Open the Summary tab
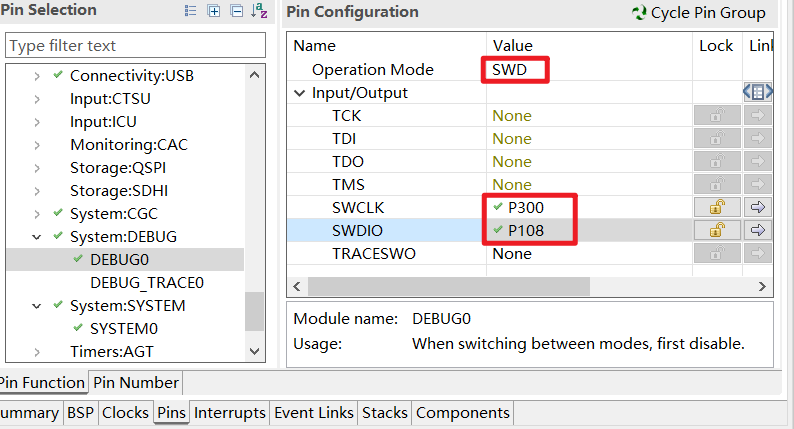The height and width of the screenshot is (429, 794). point(30,413)
